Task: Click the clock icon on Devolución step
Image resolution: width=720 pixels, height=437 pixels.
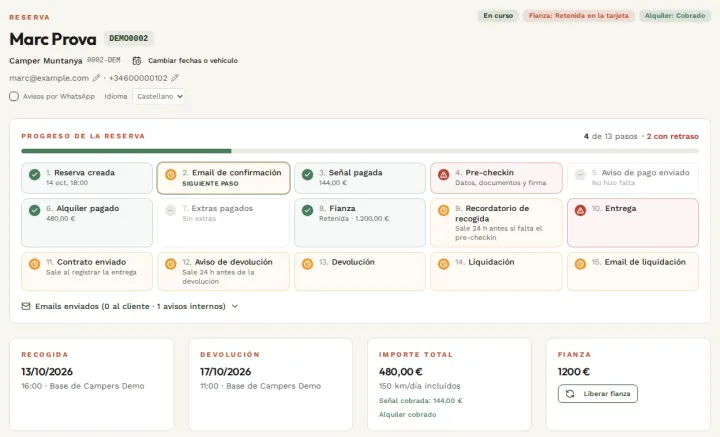Action: click(308, 264)
